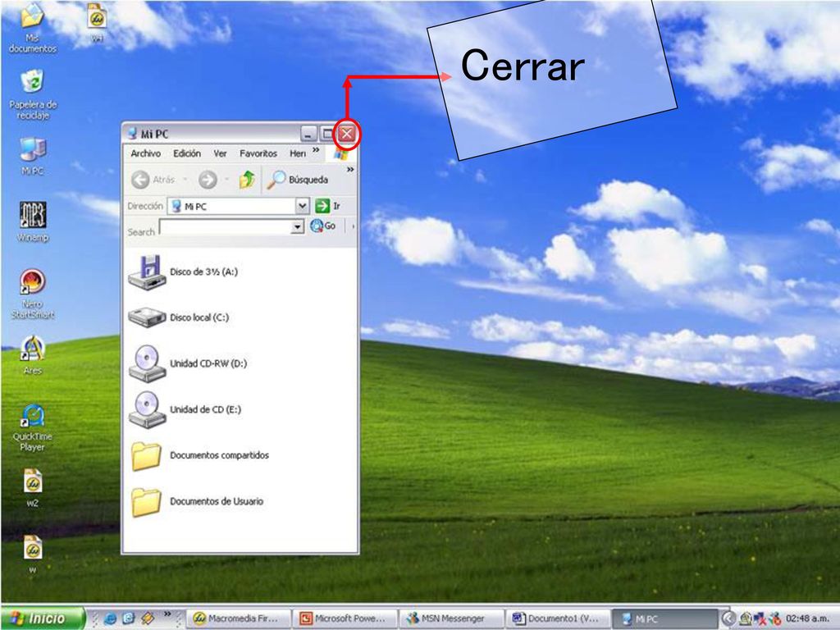
Task: Switch to Macromedia Fir... taskbar button
Action: 240,619
